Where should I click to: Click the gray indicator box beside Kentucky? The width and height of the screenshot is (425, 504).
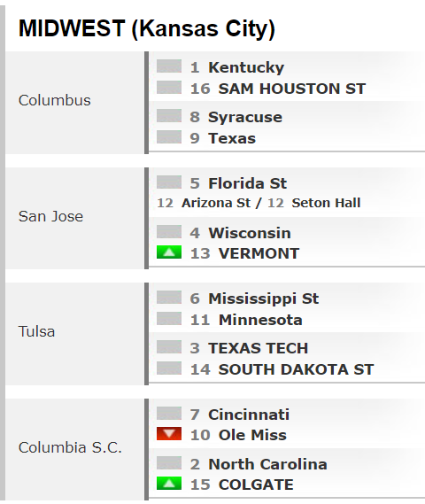tap(169, 66)
